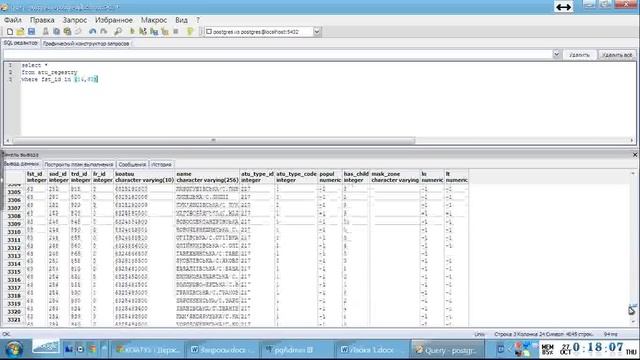The height and width of the screenshot is (360, 640).
Task: Explain query toolbar icon
Action: click(x=165, y=31)
